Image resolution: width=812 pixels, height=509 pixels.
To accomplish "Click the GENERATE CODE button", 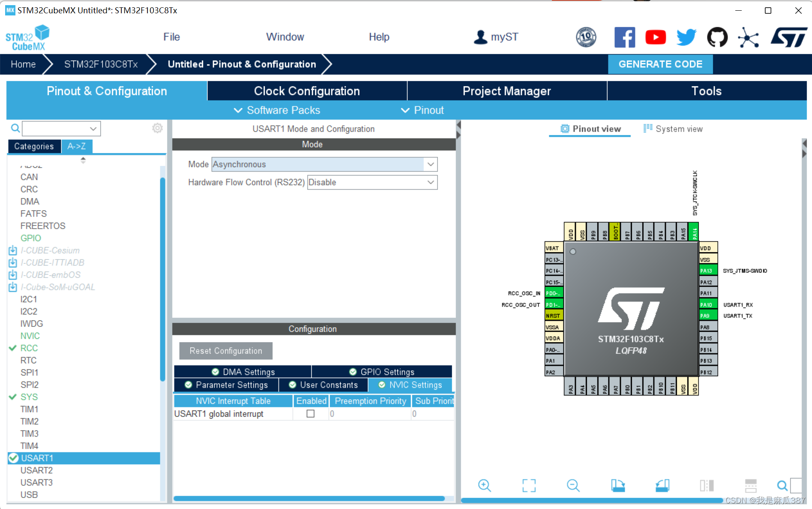I will click(660, 64).
